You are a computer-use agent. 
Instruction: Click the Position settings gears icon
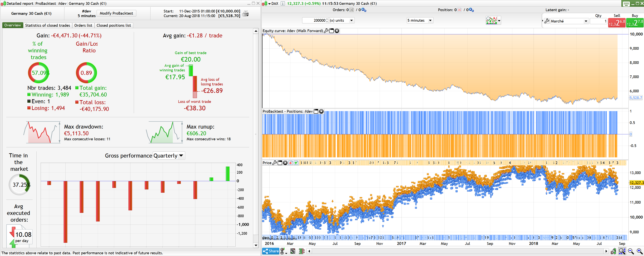click(x=471, y=10)
